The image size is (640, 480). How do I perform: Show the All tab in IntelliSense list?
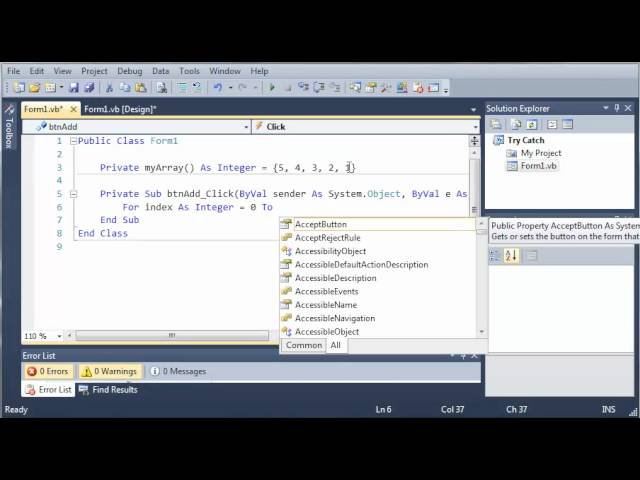pos(335,345)
